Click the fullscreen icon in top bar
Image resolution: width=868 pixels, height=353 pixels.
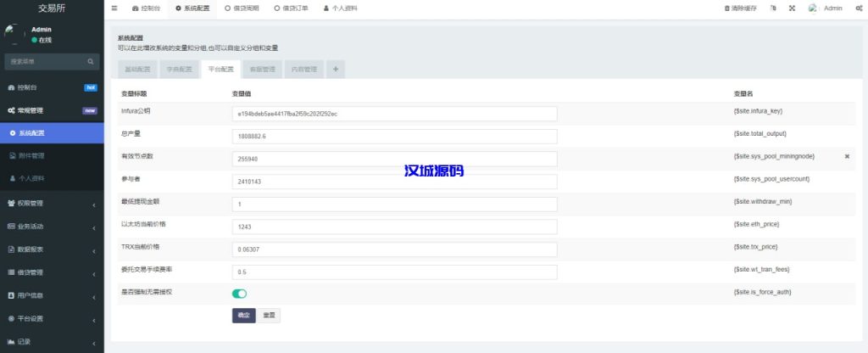pyautogui.click(x=793, y=8)
